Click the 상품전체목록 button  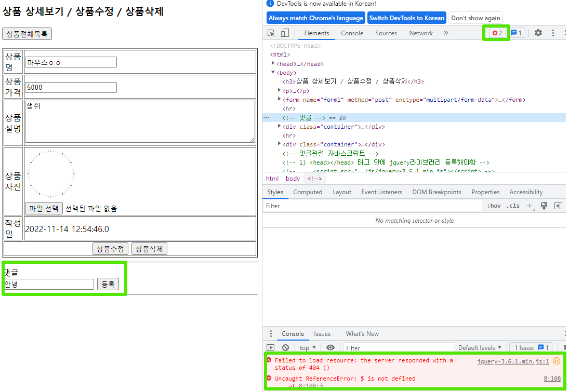(x=27, y=34)
